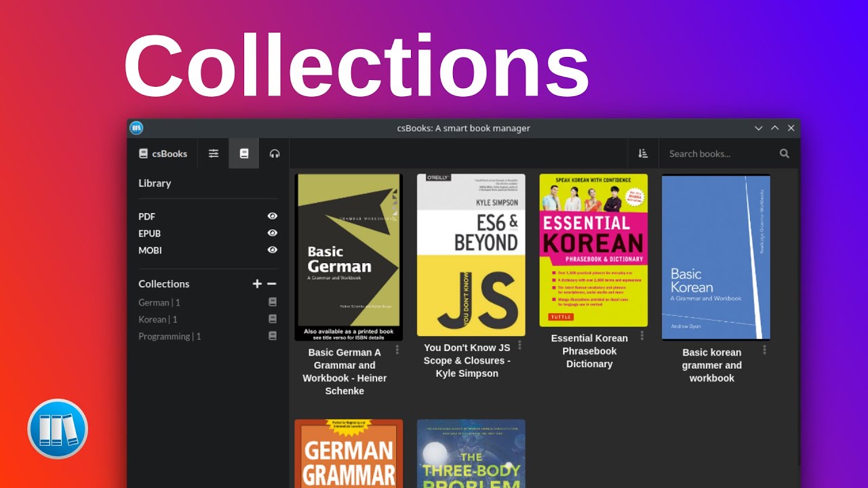868x488 pixels.
Task: Click book icon beside German collection
Action: coord(273,302)
